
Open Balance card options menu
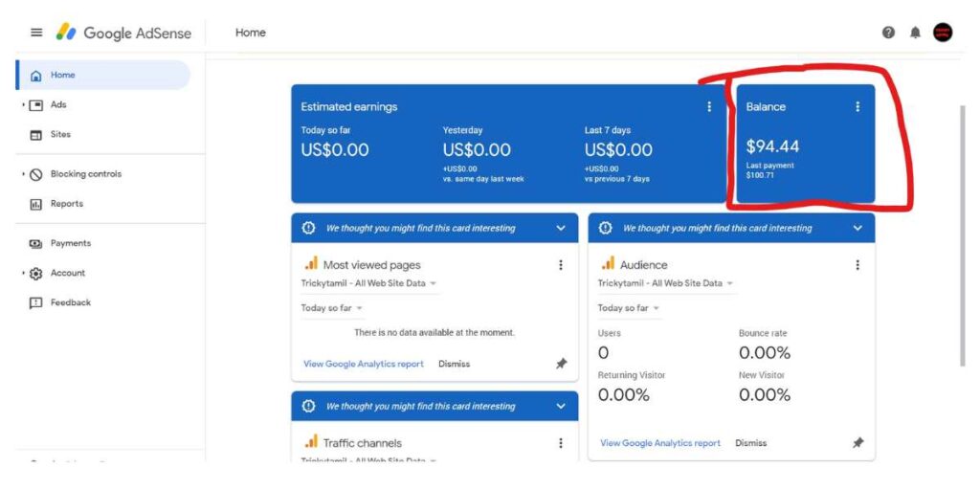pyautogui.click(x=857, y=107)
